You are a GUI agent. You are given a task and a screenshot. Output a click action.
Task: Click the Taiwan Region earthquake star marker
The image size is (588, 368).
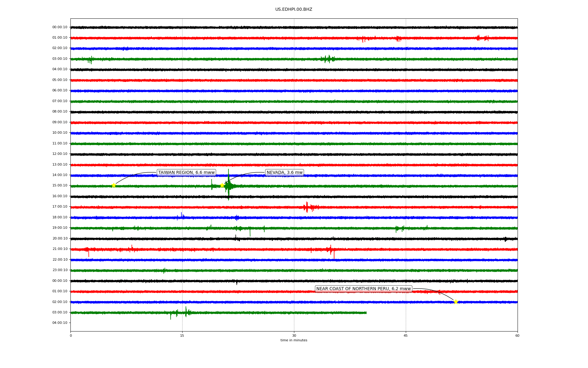(114, 185)
